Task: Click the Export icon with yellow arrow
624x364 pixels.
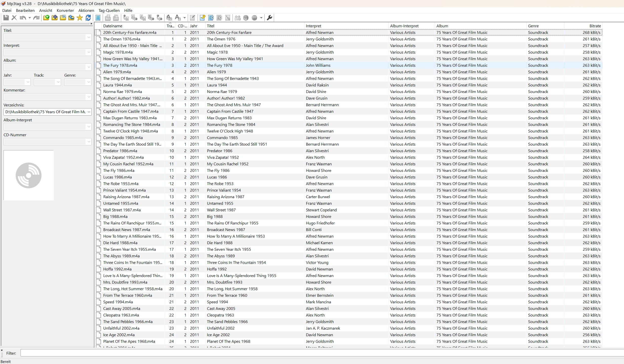Action: (x=202, y=18)
